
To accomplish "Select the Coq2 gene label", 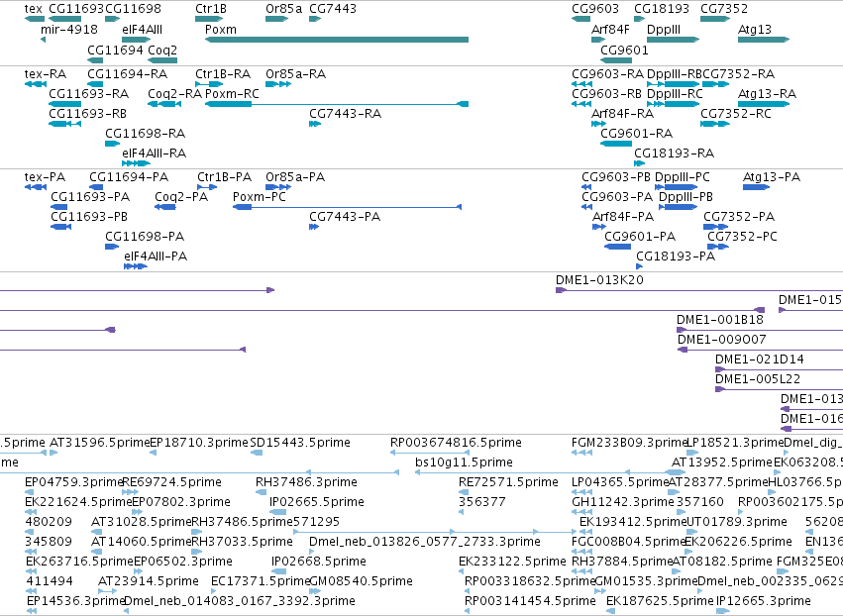I will [x=162, y=50].
